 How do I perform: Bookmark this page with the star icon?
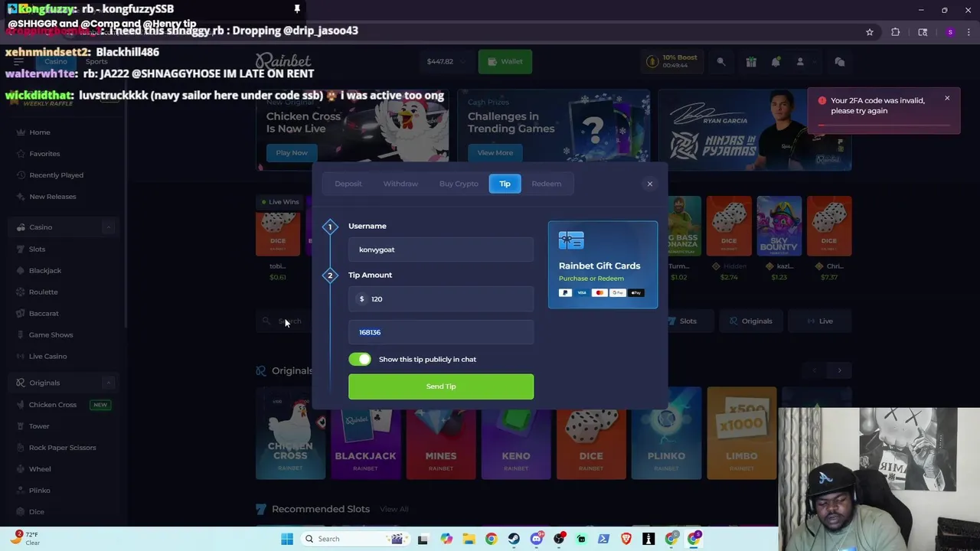(870, 32)
